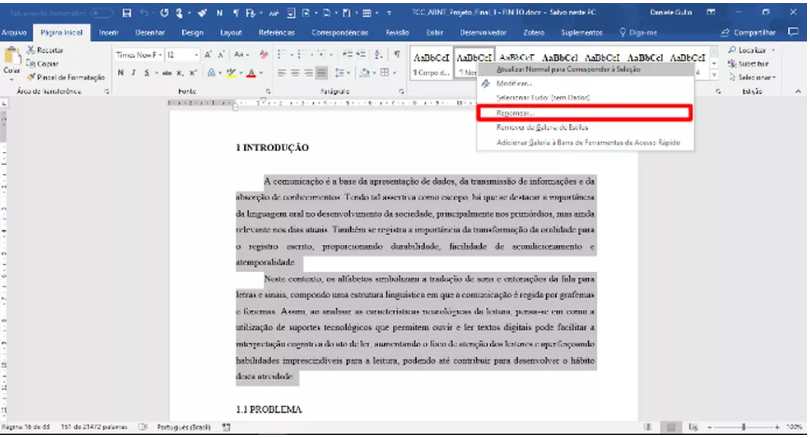Screen dimensions: 810x438
Task: Click the red font color swatch
Action: [x=251, y=73]
